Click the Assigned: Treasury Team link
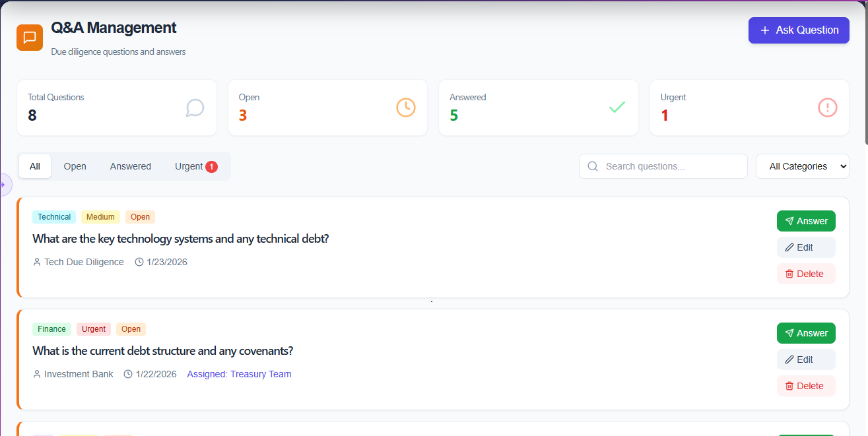 coord(239,374)
